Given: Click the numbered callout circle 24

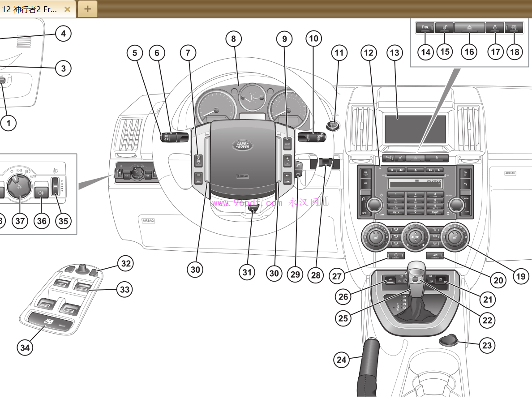Looking at the screenshot, I should pos(342,360).
